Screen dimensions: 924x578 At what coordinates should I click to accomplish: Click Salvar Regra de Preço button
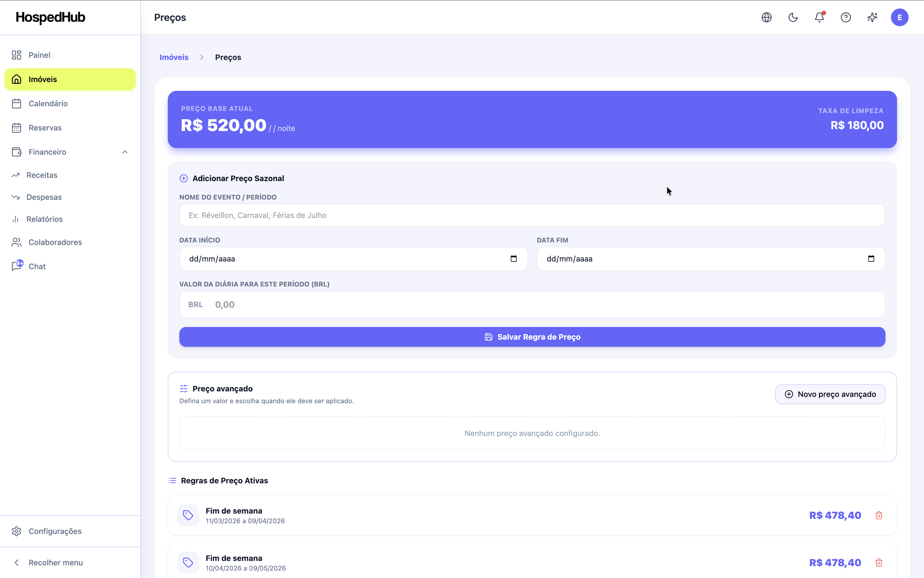point(532,337)
